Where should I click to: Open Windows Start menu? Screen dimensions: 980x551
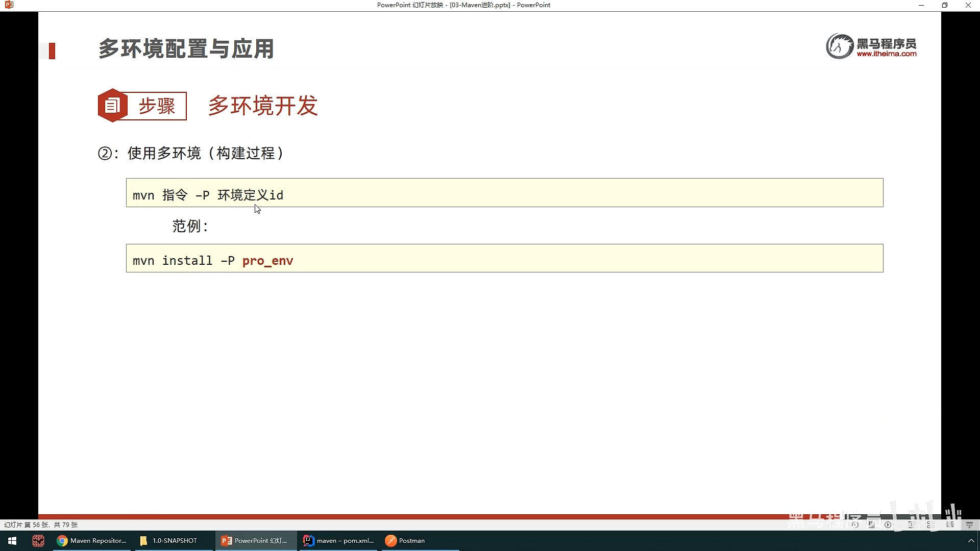12,541
